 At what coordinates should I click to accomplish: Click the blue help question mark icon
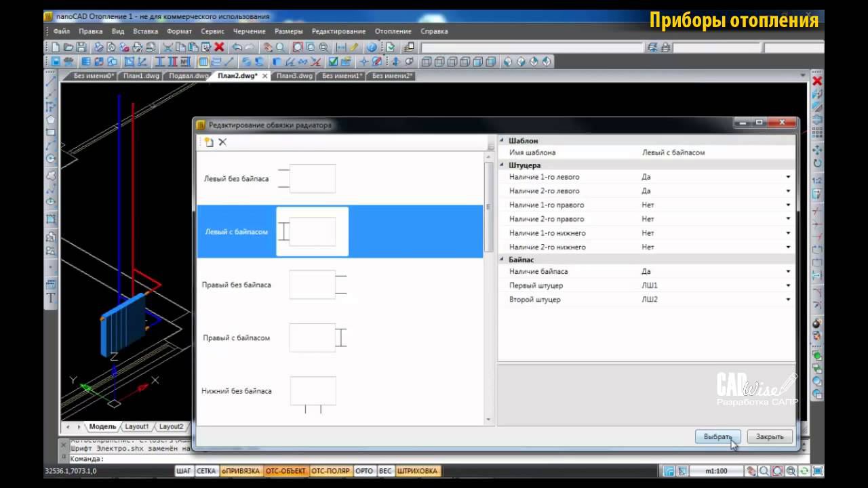[372, 47]
